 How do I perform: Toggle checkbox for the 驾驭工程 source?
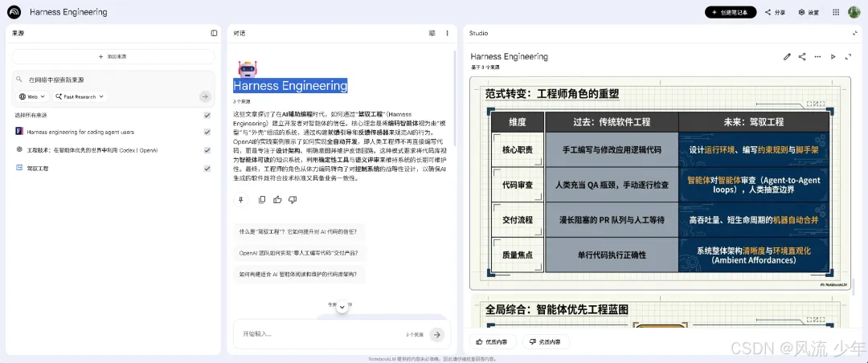coord(207,168)
